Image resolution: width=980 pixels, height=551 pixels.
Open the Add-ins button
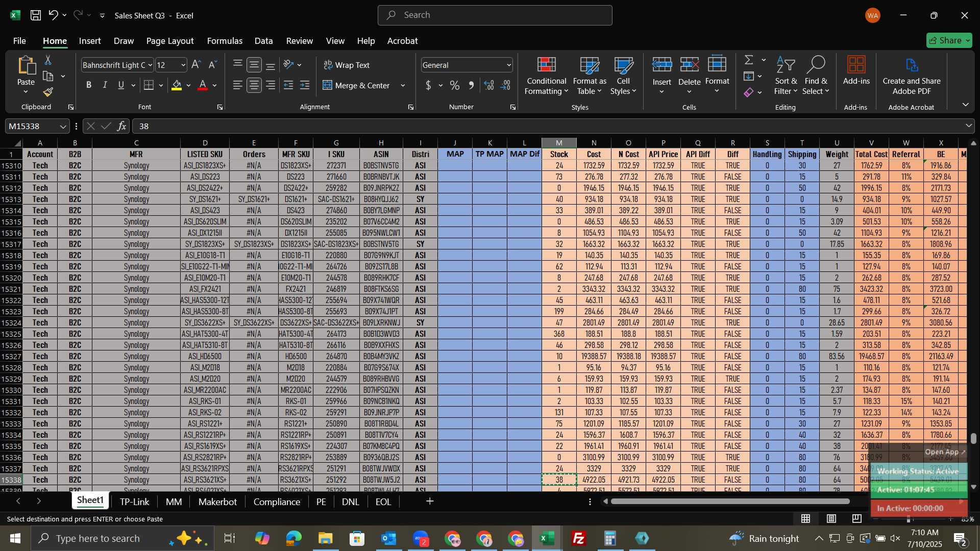[856, 71]
